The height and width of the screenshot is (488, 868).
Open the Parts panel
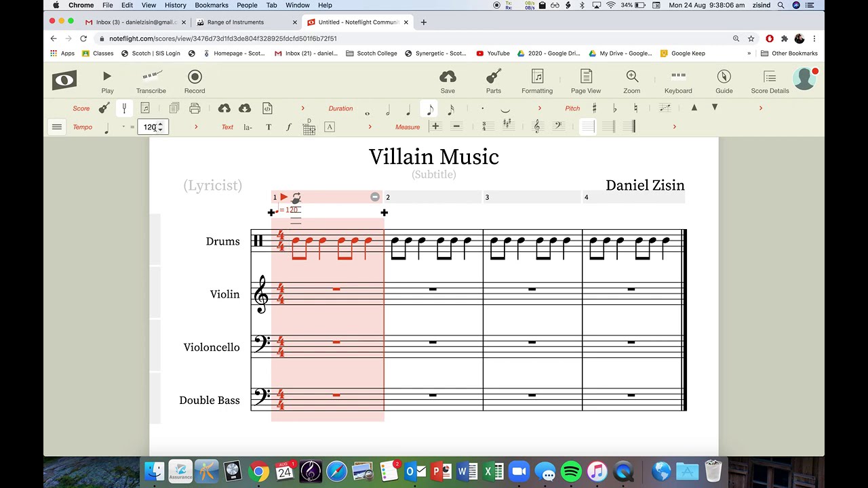point(494,81)
